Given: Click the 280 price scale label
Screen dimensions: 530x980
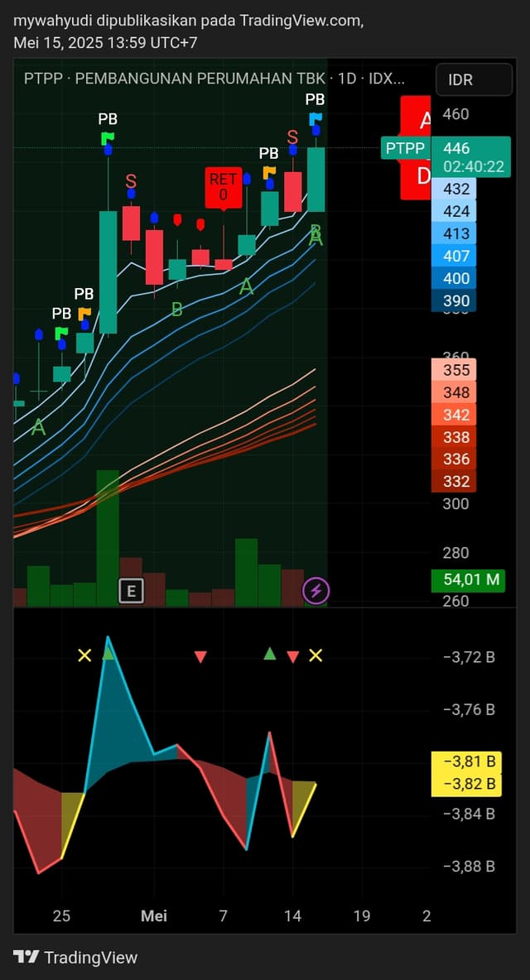Looking at the screenshot, I should pos(455,553).
